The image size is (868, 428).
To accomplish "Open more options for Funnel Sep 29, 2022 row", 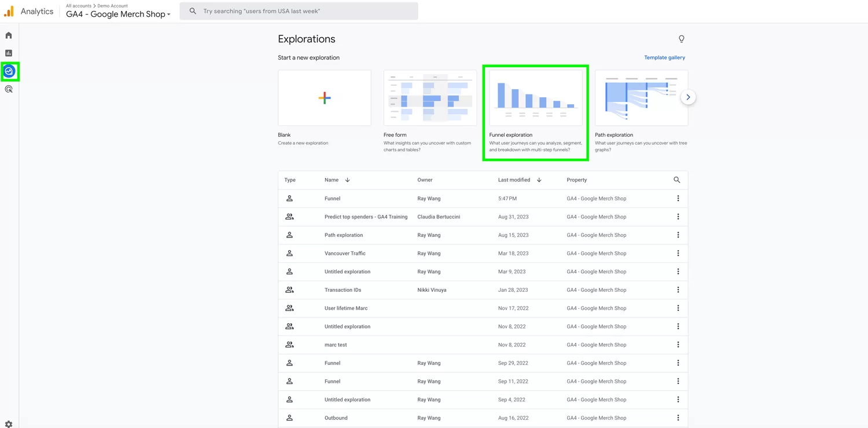I will point(678,363).
